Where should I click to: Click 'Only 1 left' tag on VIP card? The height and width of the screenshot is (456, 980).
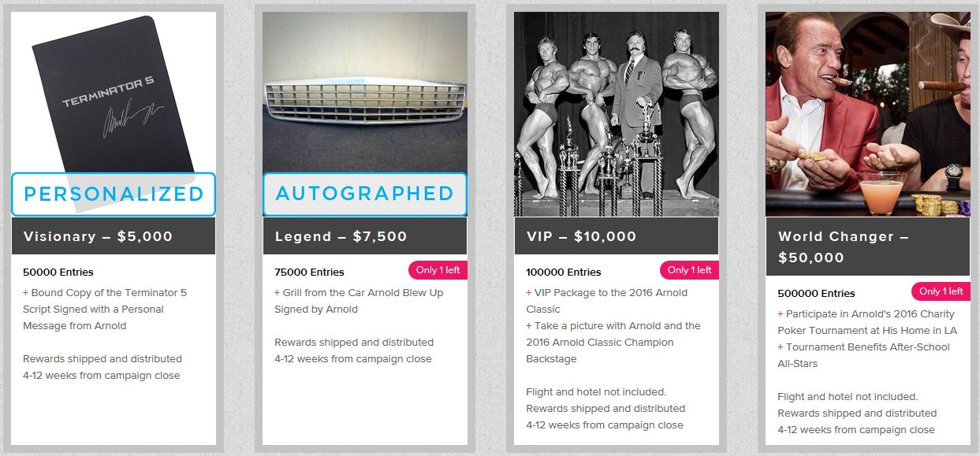pos(689,270)
